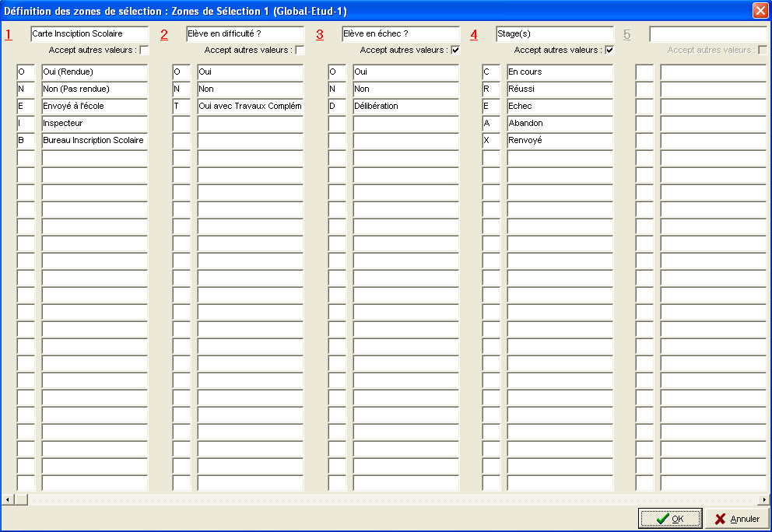The height and width of the screenshot is (532, 772).
Task: Click the 'Réussi' value field
Action: click(560, 89)
